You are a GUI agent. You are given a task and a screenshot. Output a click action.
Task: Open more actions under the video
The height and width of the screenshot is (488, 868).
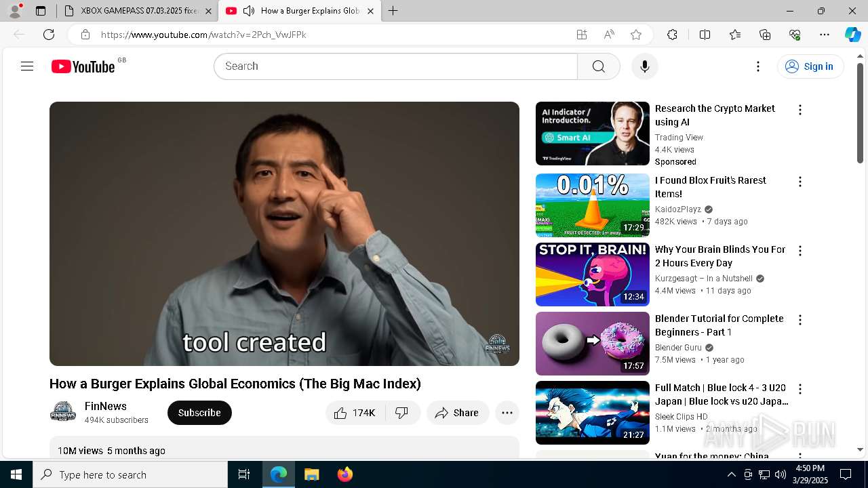pos(507,413)
